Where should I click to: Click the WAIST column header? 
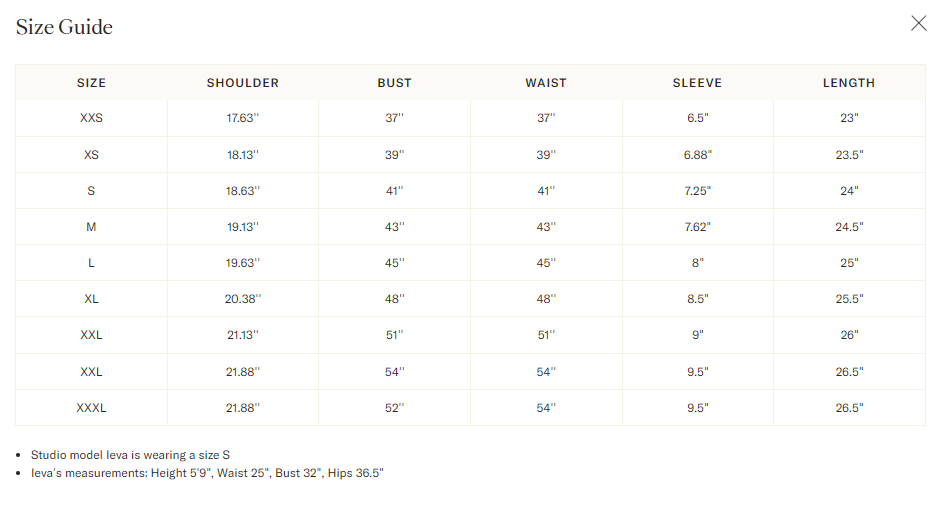pyautogui.click(x=546, y=83)
